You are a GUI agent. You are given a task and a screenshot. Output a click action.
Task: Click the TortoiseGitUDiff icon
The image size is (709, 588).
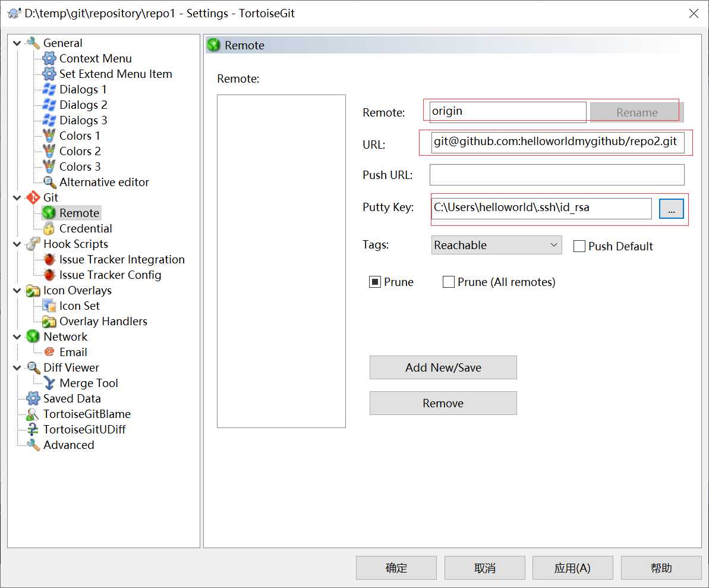pyautogui.click(x=33, y=429)
